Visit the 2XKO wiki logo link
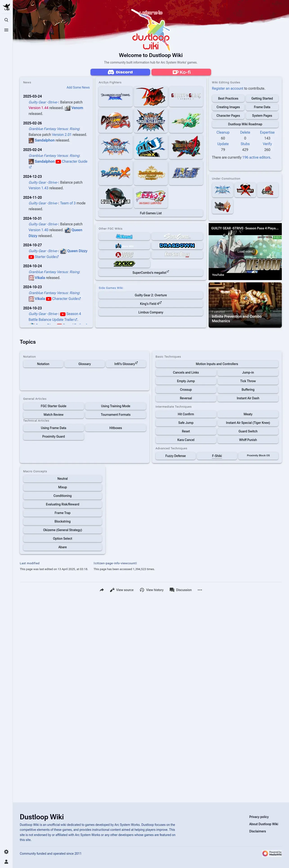 pyautogui.click(x=124, y=263)
